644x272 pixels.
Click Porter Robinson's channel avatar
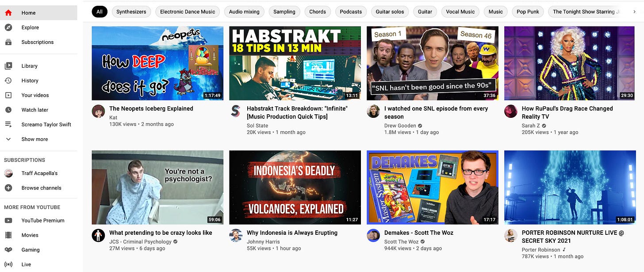(x=511, y=235)
